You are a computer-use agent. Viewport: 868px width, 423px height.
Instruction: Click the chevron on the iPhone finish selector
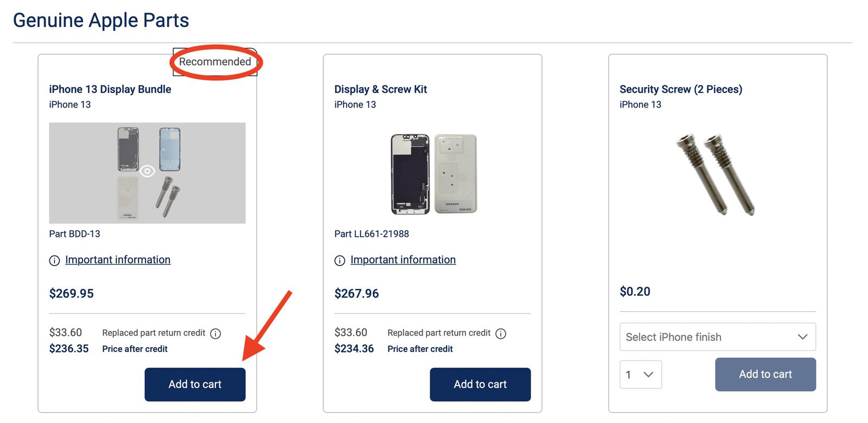[803, 337]
